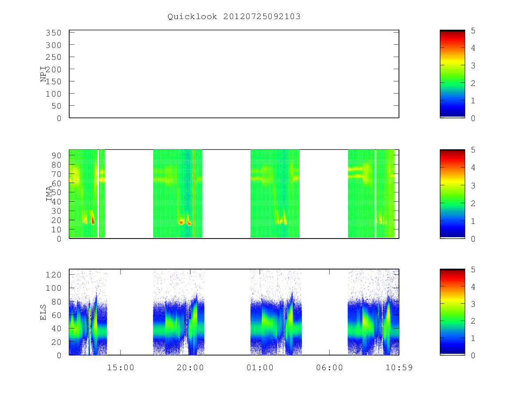Click the 10:59 end time label

(x=399, y=368)
